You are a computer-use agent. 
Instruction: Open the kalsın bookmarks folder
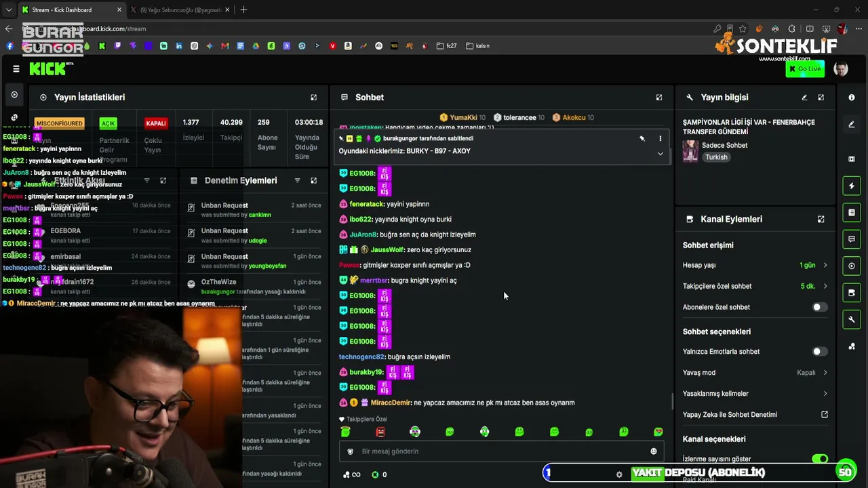coord(477,46)
